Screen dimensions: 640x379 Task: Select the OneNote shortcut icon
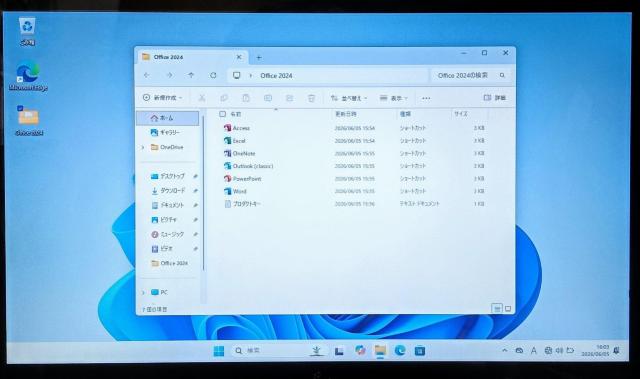pyautogui.click(x=227, y=153)
